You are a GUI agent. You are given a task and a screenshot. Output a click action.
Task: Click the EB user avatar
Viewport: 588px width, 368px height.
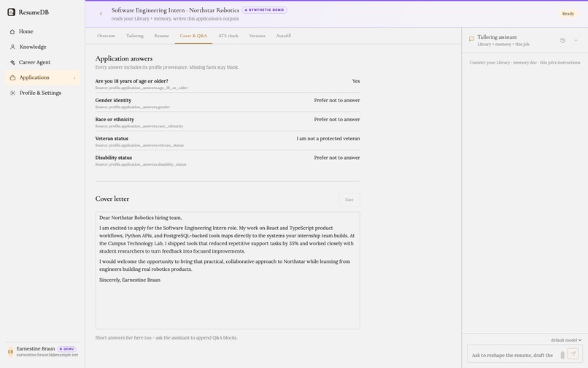[x=10, y=352]
